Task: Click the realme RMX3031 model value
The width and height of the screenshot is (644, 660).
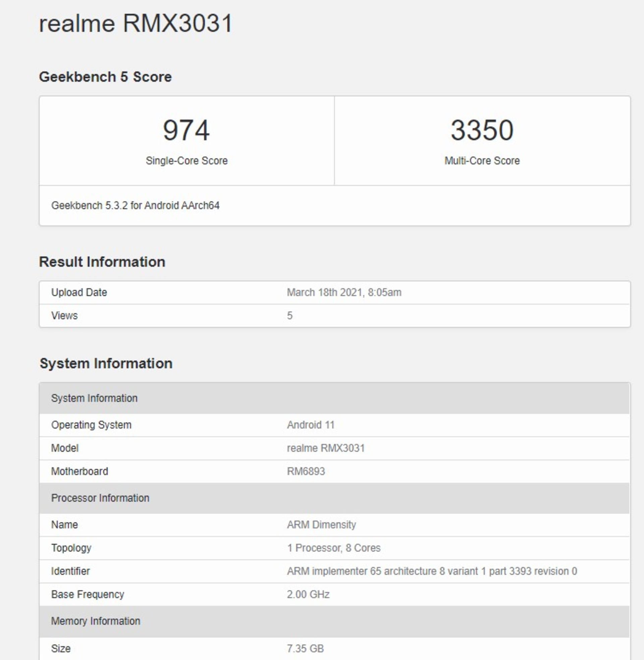Action: point(326,448)
